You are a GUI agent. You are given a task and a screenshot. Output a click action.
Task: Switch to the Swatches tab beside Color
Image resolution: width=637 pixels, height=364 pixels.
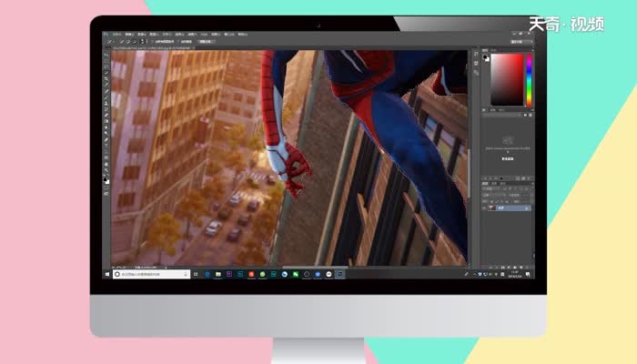click(493, 50)
